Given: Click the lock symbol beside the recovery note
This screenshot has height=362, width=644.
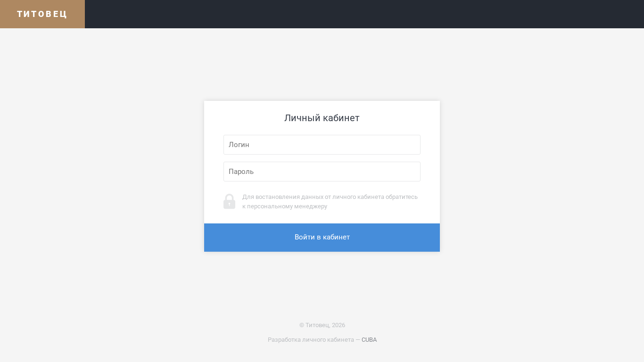Looking at the screenshot, I should click(229, 201).
